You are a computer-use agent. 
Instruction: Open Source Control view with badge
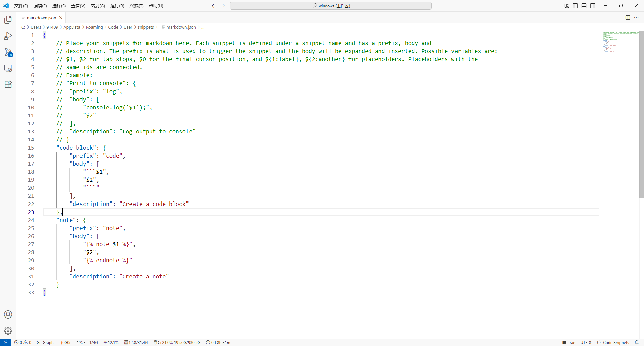[8, 52]
